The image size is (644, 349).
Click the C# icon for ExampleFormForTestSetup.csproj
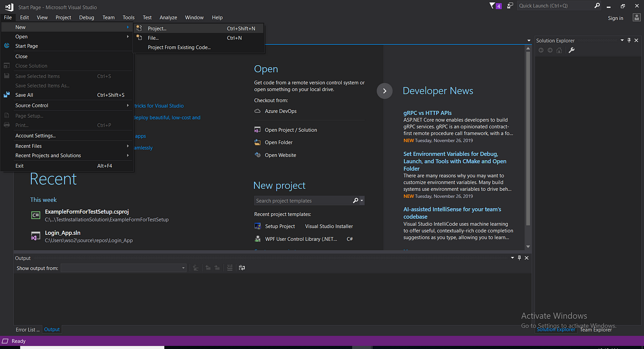tap(35, 215)
